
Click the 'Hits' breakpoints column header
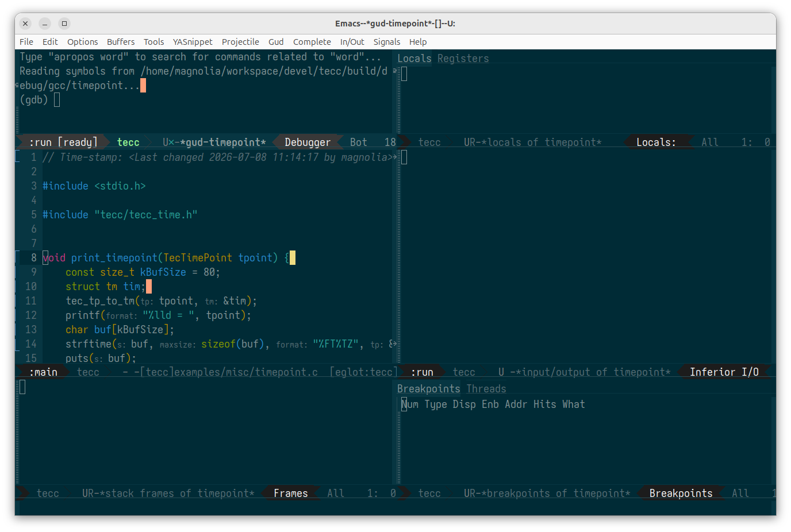click(545, 404)
